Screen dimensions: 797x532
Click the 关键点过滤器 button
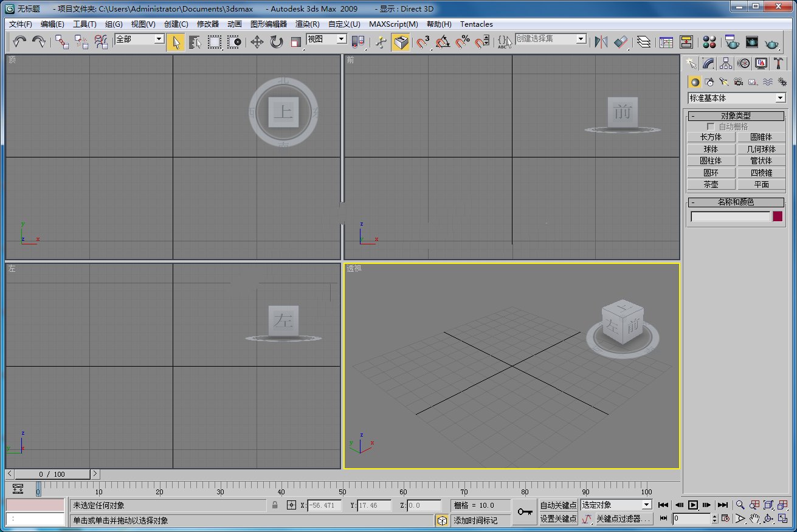[623, 519]
